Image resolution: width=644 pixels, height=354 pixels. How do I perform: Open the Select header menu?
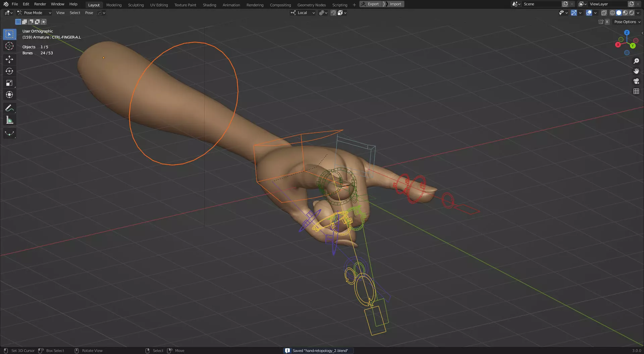click(x=75, y=13)
